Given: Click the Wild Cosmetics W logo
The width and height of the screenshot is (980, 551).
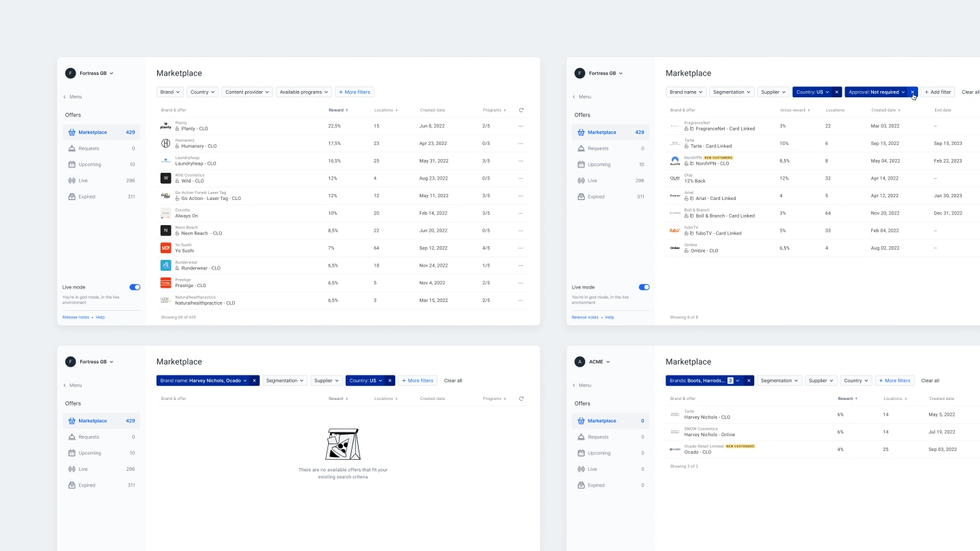Looking at the screenshot, I should tap(165, 178).
